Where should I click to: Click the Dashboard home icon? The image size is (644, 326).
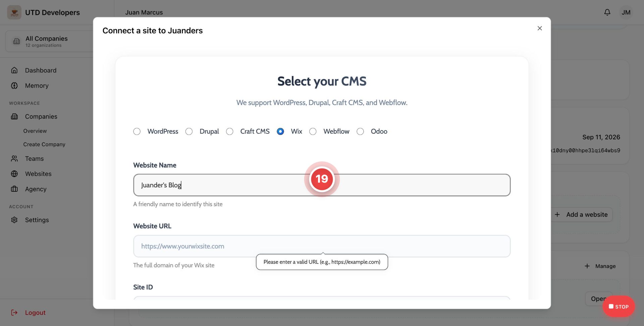pyautogui.click(x=14, y=70)
